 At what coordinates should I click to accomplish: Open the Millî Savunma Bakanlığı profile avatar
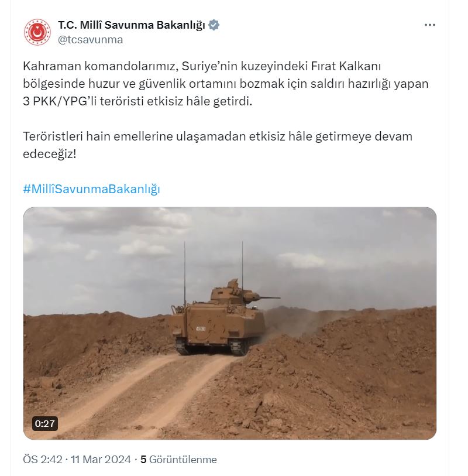pyautogui.click(x=37, y=32)
